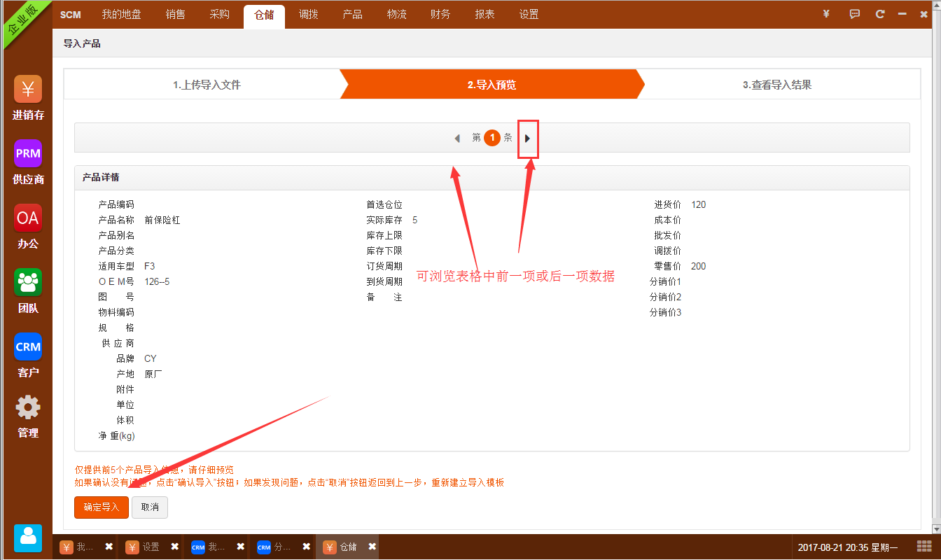The height and width of the screenshot is (560, 941).
Task: Select the CRM 客户 sidebar icon
Action: [x=28, y=347]
